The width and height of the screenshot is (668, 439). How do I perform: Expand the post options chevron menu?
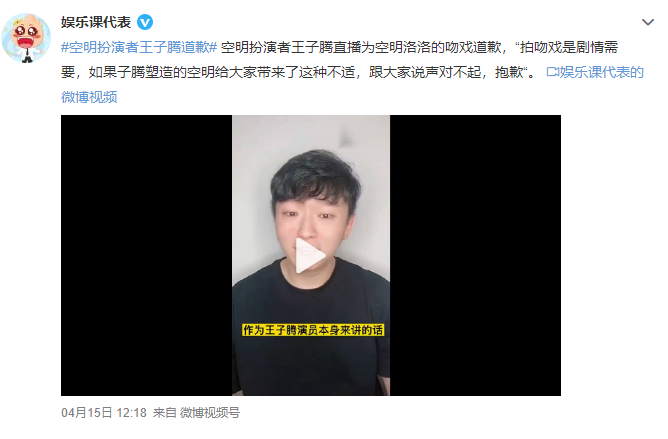648,22
